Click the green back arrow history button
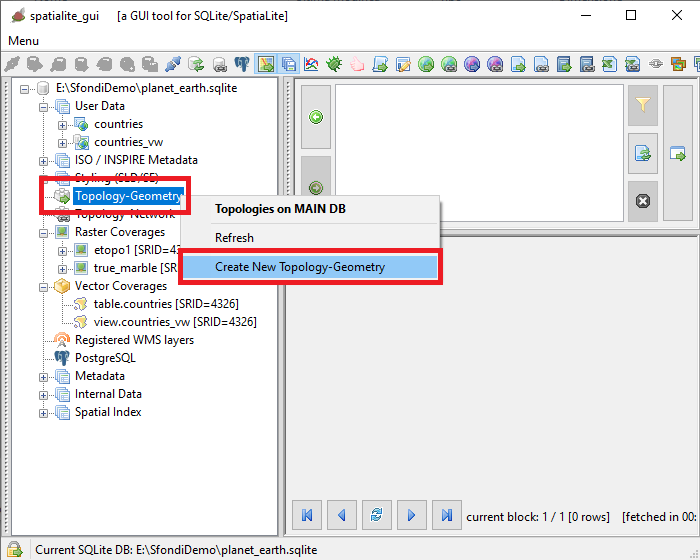 click(316, 117)
